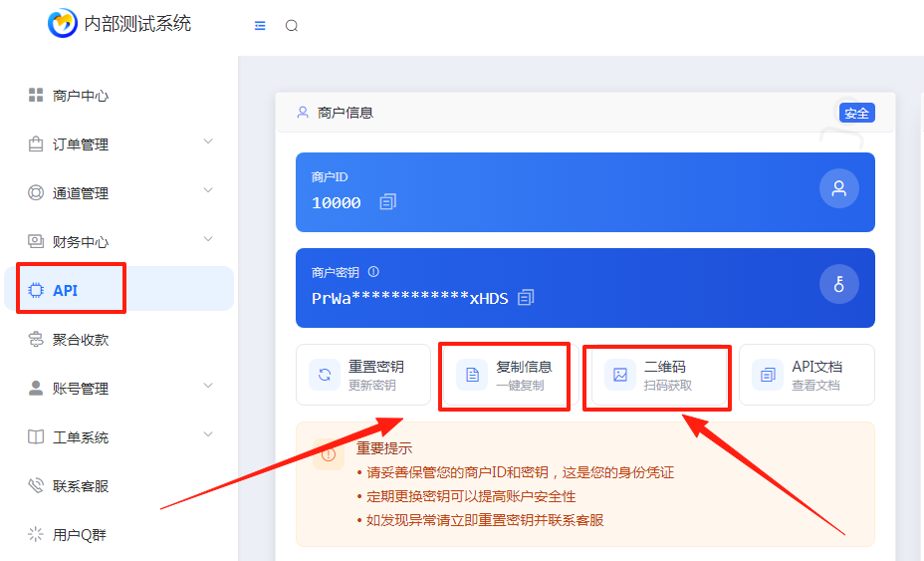Copy the merchant secret key icon
Viewport: 924px width, 561px height.
[x=527, y=298]
